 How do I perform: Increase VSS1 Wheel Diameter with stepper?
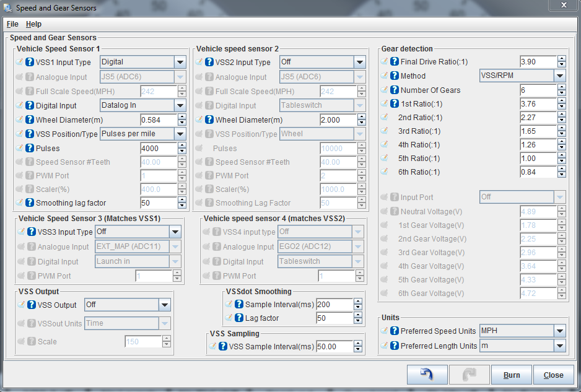[181, 116]
